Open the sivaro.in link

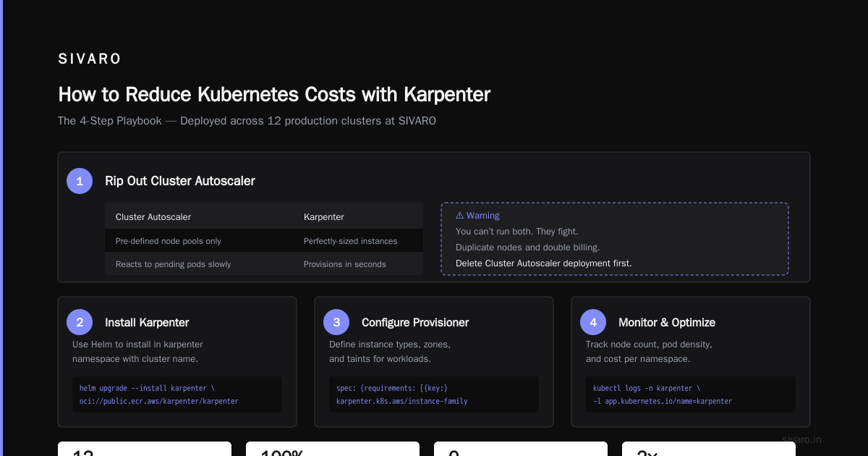coord(801,439)
